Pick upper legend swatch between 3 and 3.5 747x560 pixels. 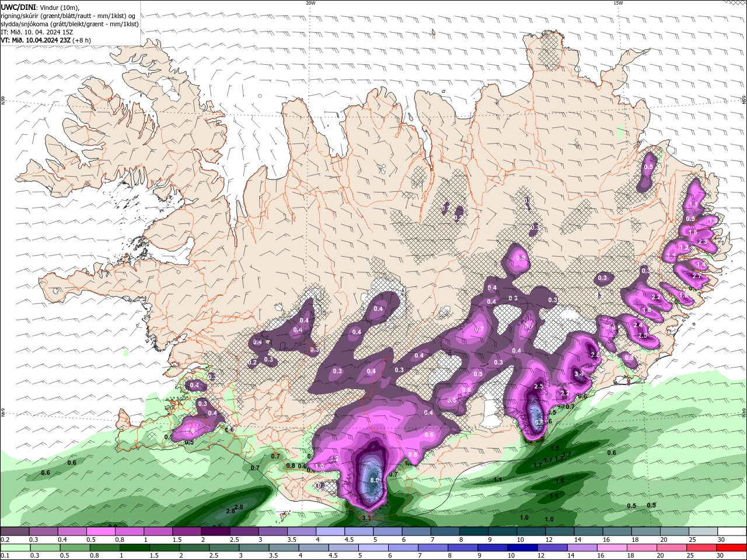(273, 531)
